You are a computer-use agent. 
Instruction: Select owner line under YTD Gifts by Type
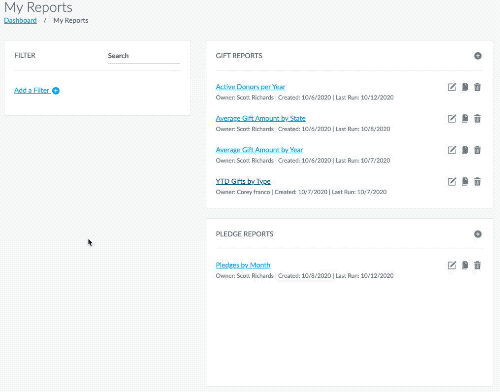(301, 192)
